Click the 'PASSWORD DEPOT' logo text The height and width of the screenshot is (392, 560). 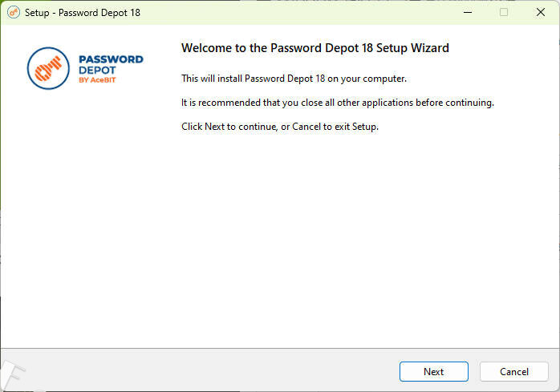111,64
